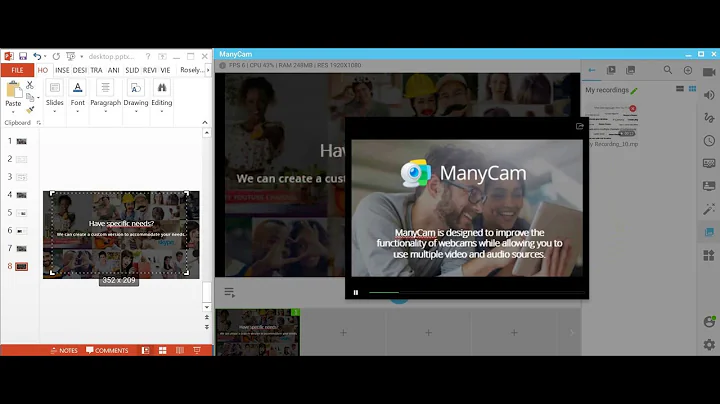Image resolution: width=720 pixels, height=404 pixels.
Task: Click the Copy icon in Clipboard group
Action: click(x=30, y=97)
